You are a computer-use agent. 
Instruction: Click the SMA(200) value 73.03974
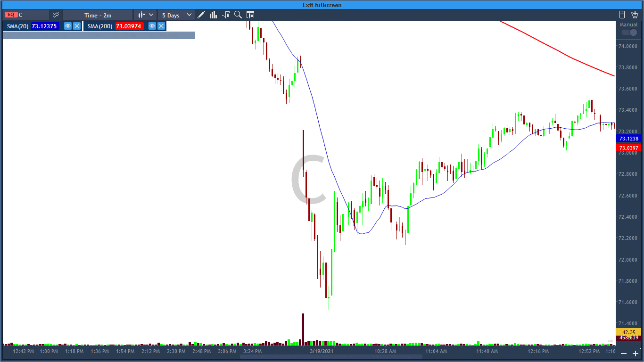[129, 26]
